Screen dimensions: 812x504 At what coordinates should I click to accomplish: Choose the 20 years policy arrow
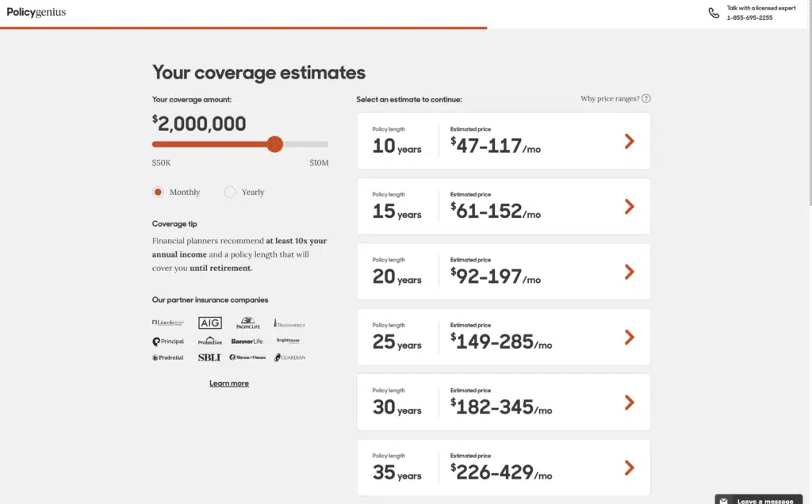629,272
